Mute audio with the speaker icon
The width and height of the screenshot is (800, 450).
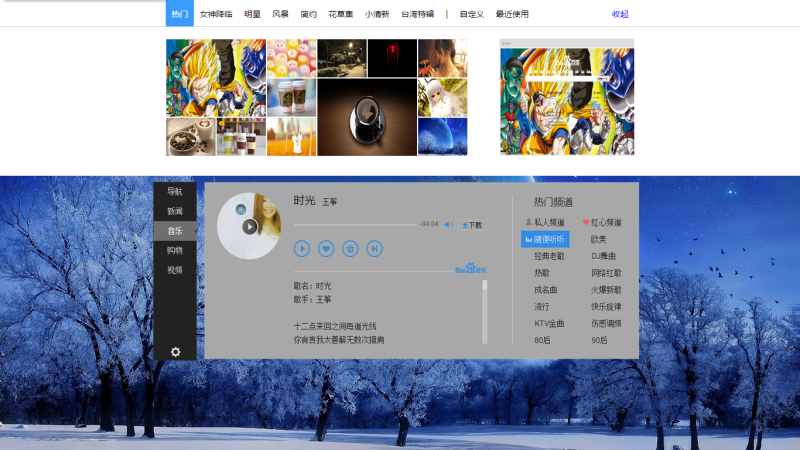coord(448,225)
